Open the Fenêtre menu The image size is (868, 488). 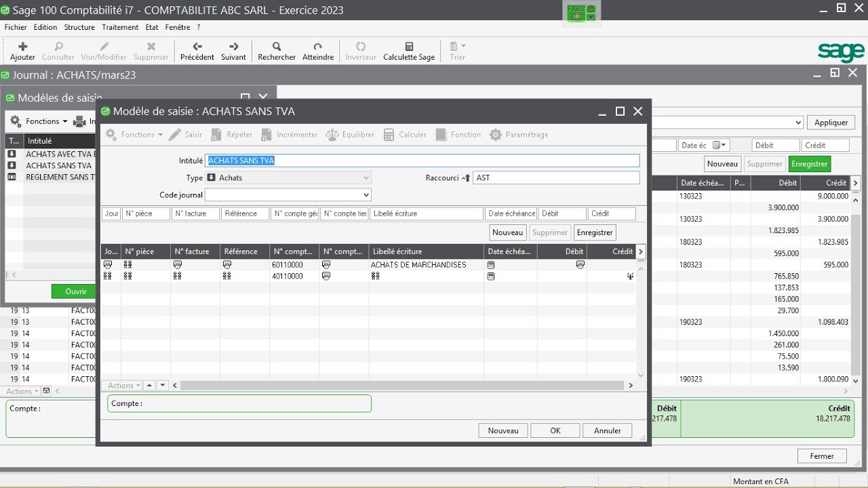178,27
